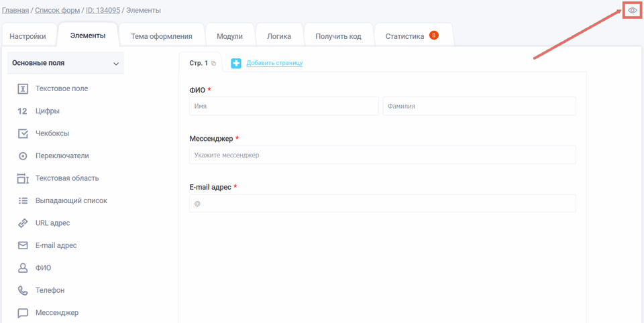644x323 pixels.
Task: Add the Radio buttons element
Action: coord(62,156)
